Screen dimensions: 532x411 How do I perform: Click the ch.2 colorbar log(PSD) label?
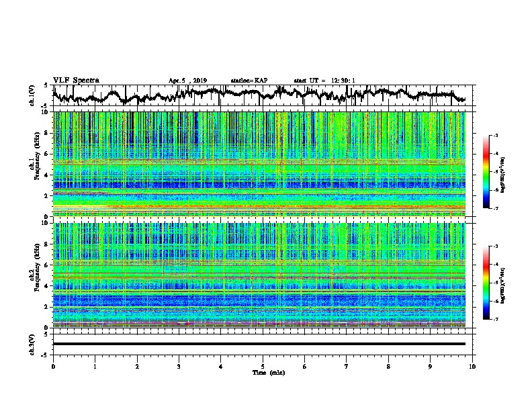503,286
